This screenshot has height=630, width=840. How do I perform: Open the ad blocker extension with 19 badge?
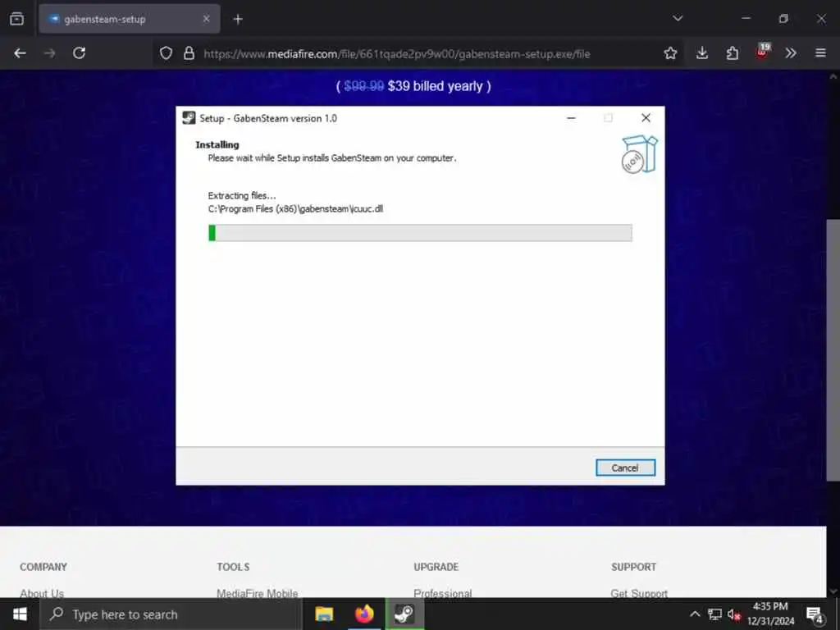click(x=762, y=52)
